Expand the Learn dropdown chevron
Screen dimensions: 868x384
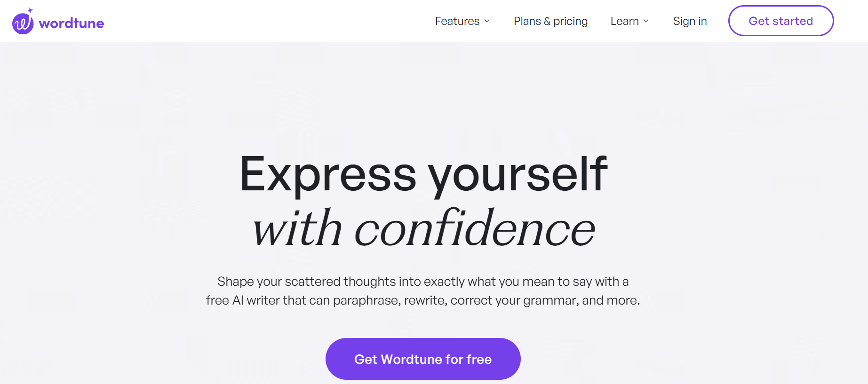click(646, 21)
